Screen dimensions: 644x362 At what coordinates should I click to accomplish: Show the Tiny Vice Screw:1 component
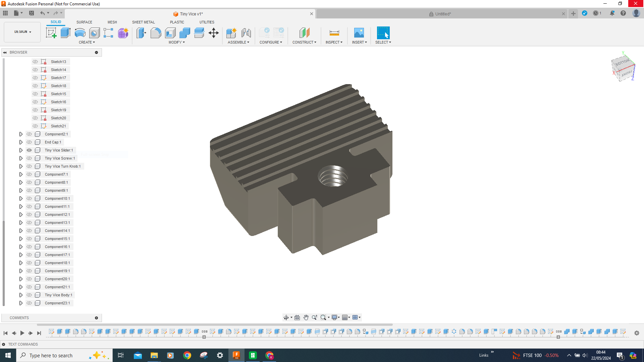(x=29, y=158)
